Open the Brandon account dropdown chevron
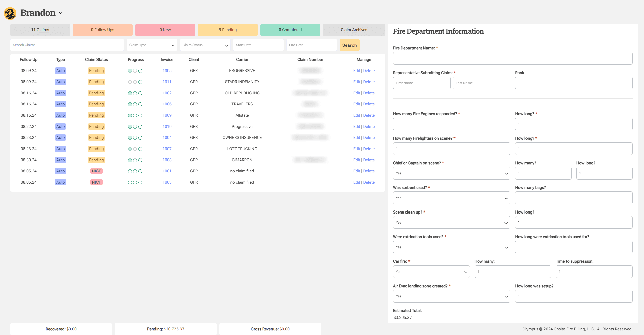Image resolution: width=644 pixels, height=335 pixels. pyautogui.click(x=61, y=13)
